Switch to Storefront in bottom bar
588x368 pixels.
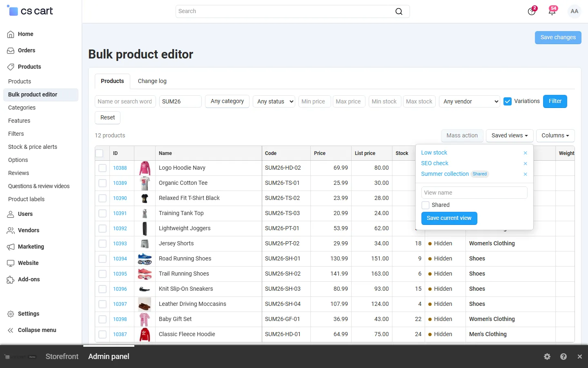62,357
